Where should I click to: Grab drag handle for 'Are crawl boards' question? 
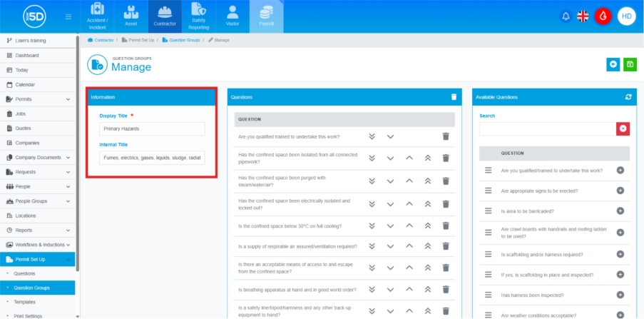click(x=488, y=233)
